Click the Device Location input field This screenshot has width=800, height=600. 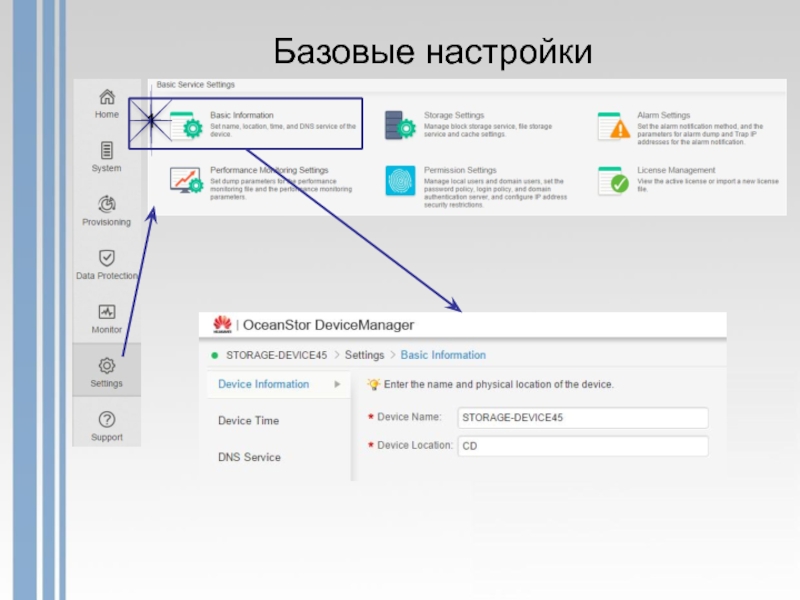pos(583,446)
